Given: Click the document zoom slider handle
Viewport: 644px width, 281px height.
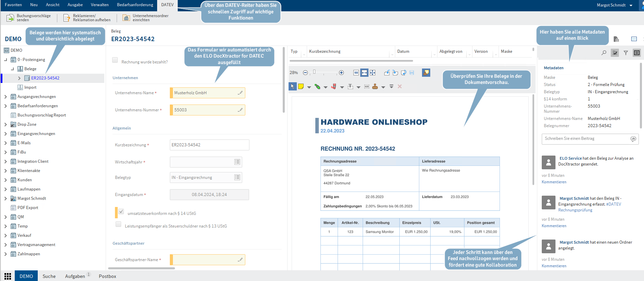Looking at the screenshot, I should coord(314,72).
